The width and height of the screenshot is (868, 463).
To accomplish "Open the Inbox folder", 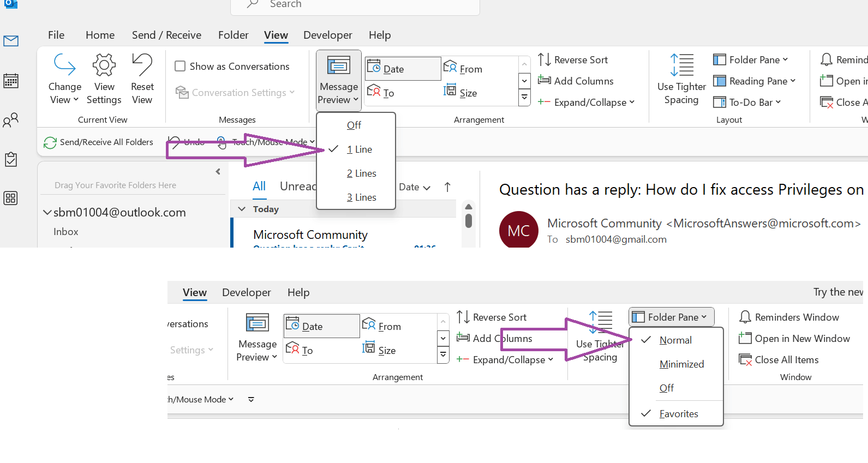I will click(x=65, y=232).
